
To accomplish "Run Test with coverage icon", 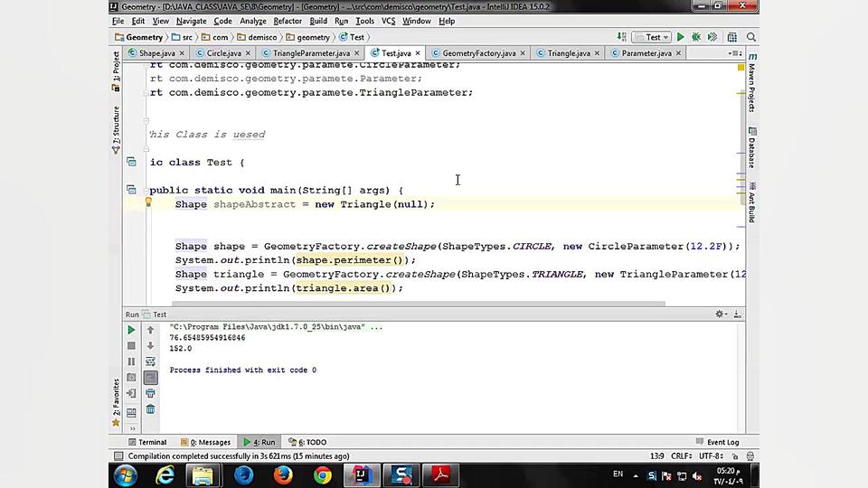I will tap(712, 37).
